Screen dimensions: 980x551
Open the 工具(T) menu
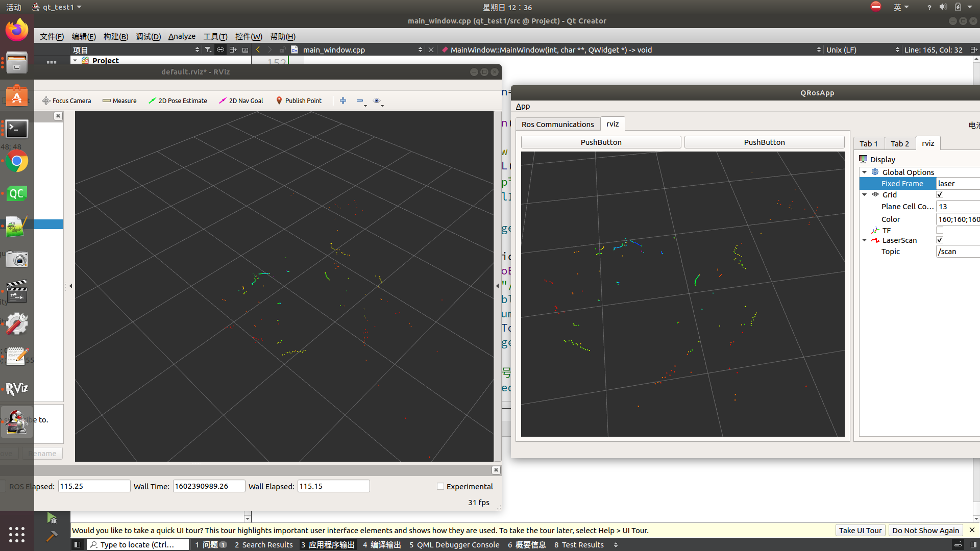(215, 36)
